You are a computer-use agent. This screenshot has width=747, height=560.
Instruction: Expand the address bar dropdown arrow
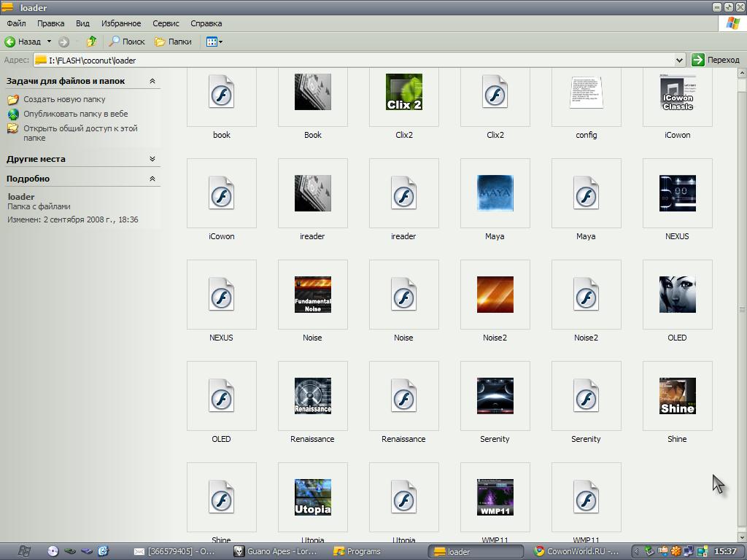679,60
